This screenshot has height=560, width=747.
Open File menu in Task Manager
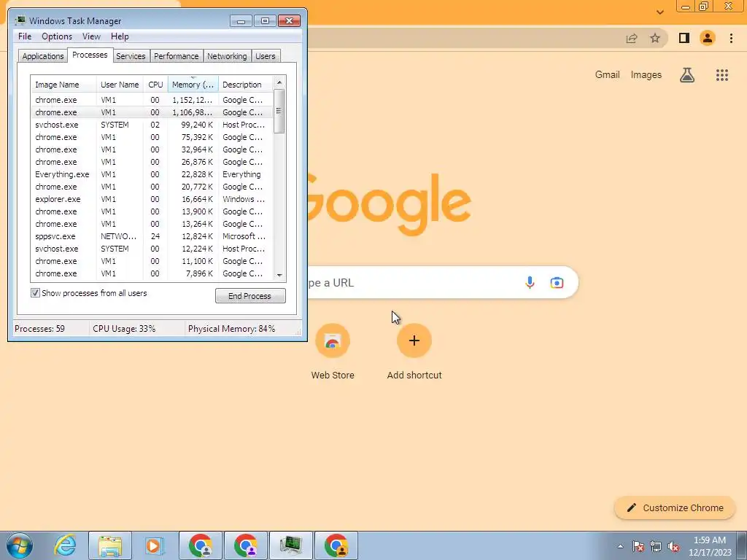[x=25, y=36]
